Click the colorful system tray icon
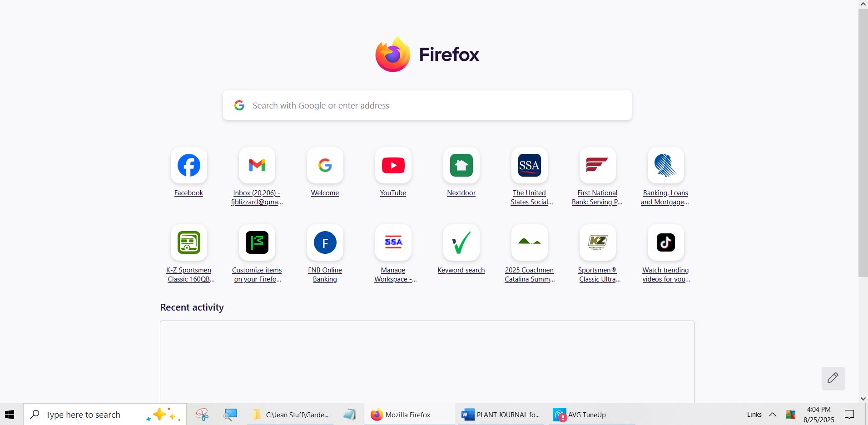This screenshot has height=425, width=868. tap(791, 415)
